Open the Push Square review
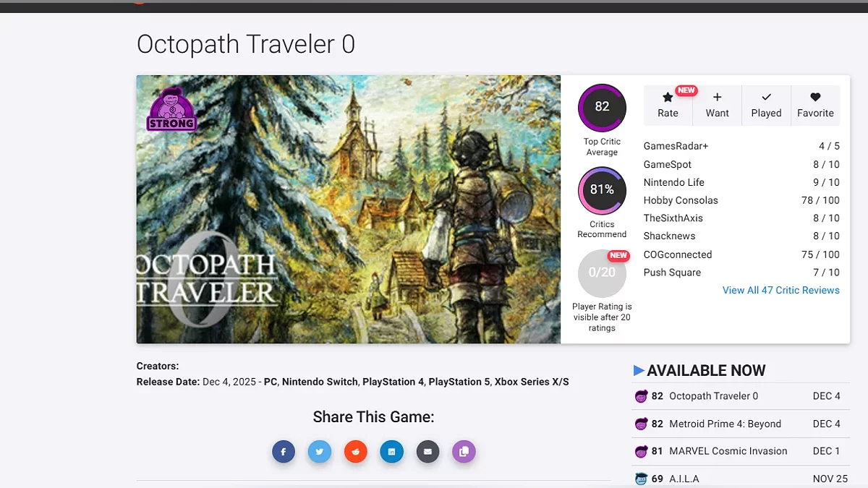This screenshot has height=488, width=868. click(x=672, y=273)
